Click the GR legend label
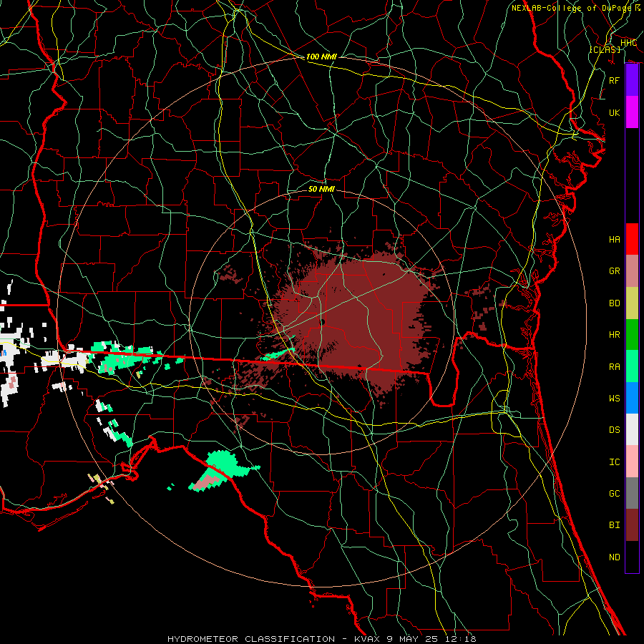The height and width of the screenshot is (644, 644). [615, 271]
